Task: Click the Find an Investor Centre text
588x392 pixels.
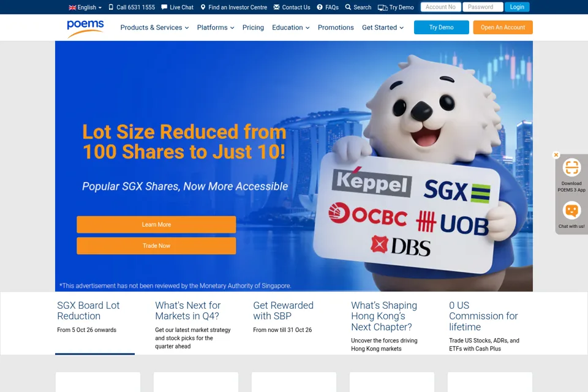Action: (x=238, y=7)
